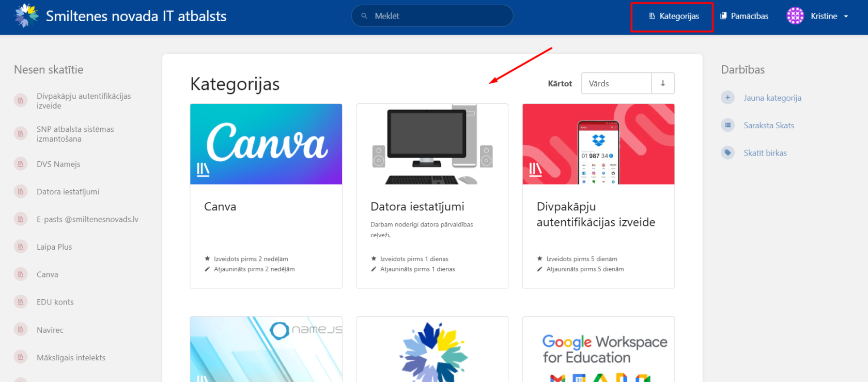Image resolution: width=868 pixels, height=382 pixels.
Task: Open Datora iestatījumi category card title
Action: coord(417,206)
